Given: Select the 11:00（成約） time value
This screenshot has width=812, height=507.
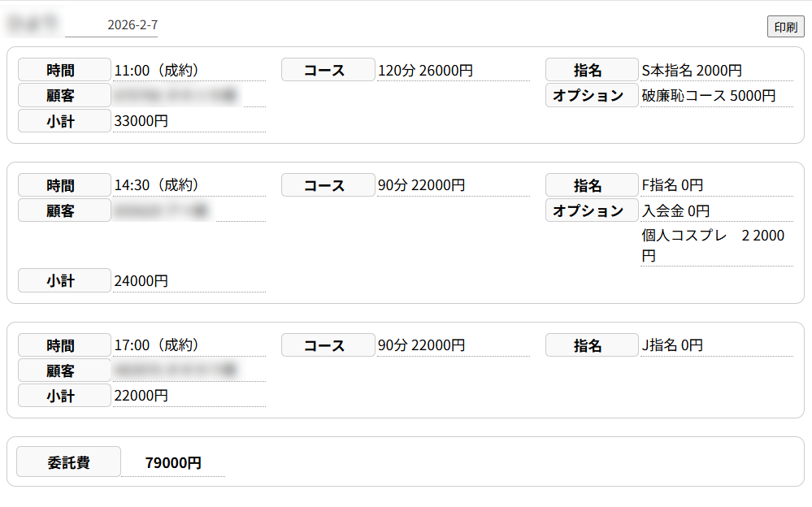Looking at the screenshot, I should click(x=157, y=71).
